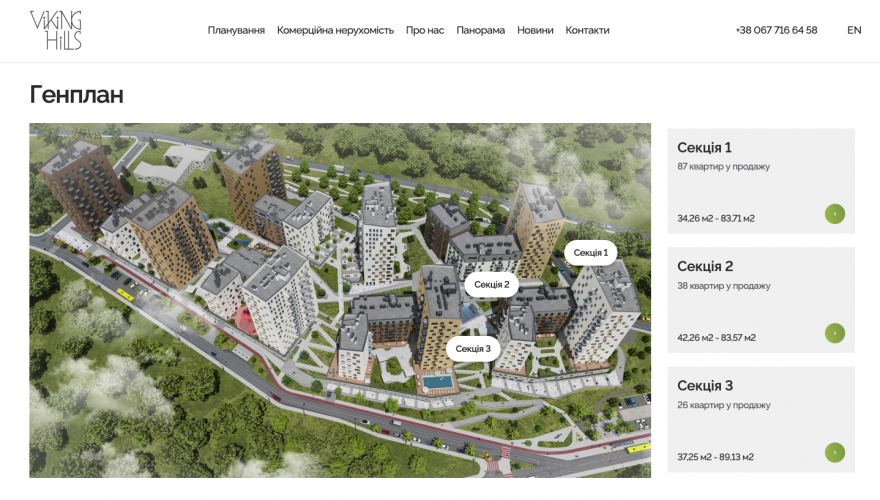Switch language to EN
This screenshot has width=880, height=500.
[854, 30]
